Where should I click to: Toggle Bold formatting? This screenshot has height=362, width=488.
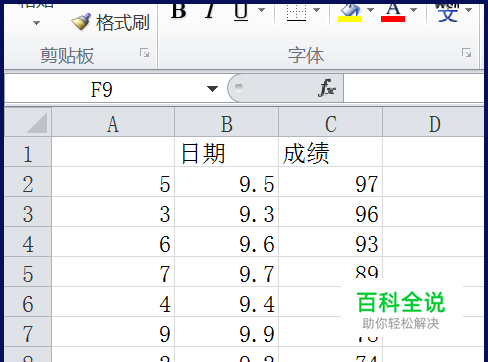tap(179, 11)
